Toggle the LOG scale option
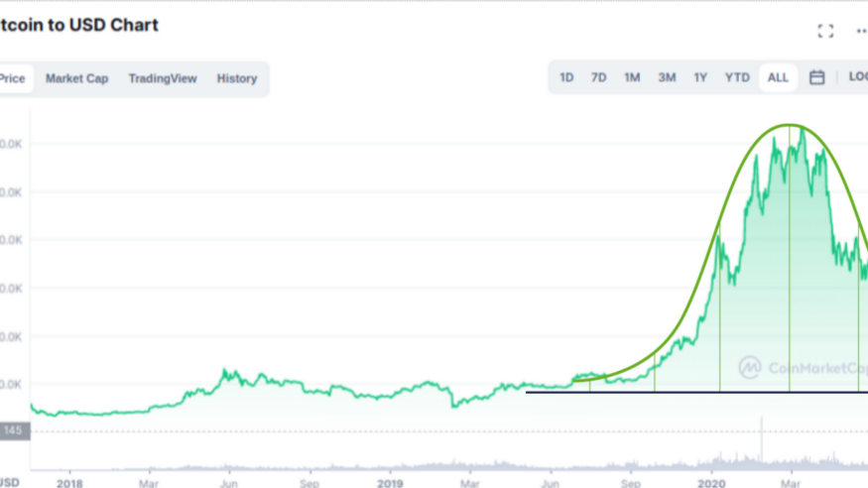Screen dimensions: 868x488 pyautogui.click(x=857, y=77)
